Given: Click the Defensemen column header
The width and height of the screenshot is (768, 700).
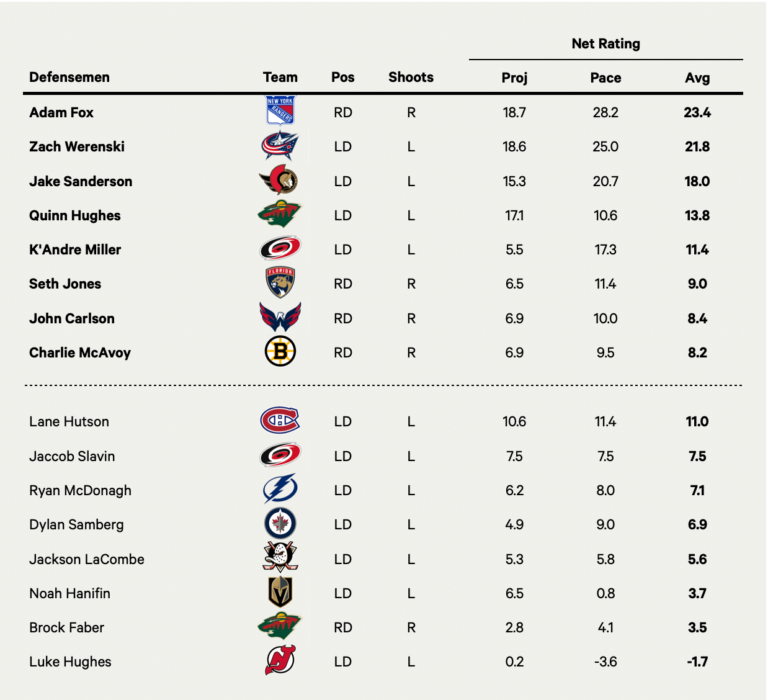Looking at the screenshot, I should click(x=69, y=77).
